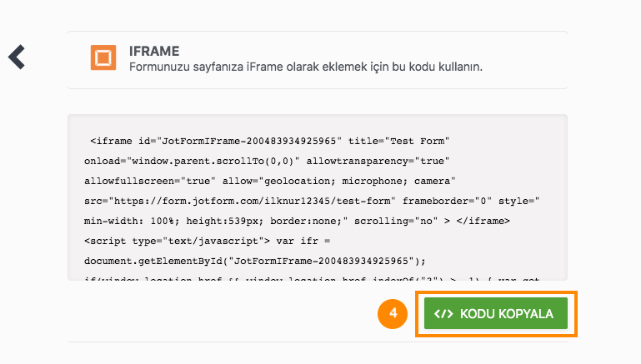Click the form.jotform.com URL in the code
The image size is (641, 364).
pyautogui.click(x=253, y=201)
